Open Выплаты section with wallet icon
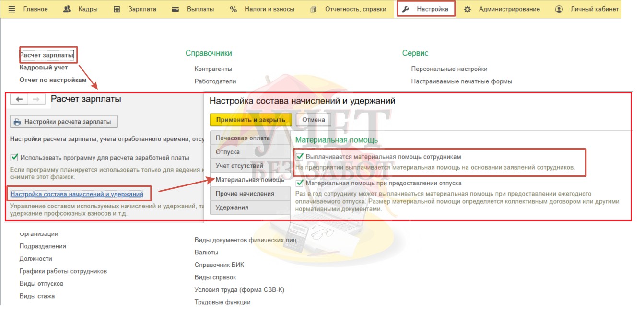 tap(193, 9)
